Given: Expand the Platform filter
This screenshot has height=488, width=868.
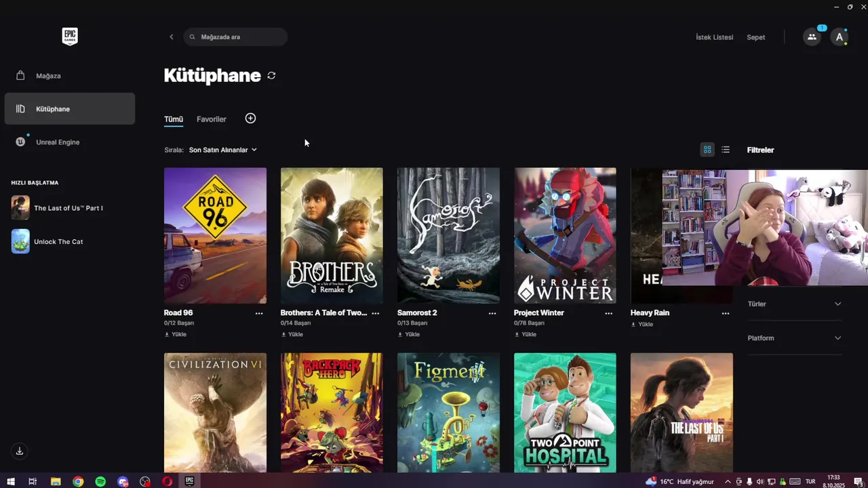Looking at the screenshot, I should point(794,338).
